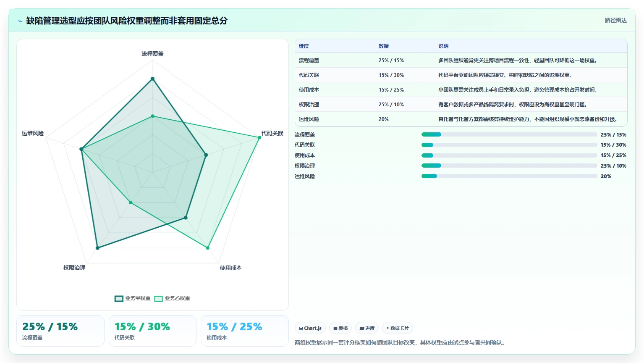Click the Chart.js chip
Viewport: 644px width, 363px height.
point(310,328)
